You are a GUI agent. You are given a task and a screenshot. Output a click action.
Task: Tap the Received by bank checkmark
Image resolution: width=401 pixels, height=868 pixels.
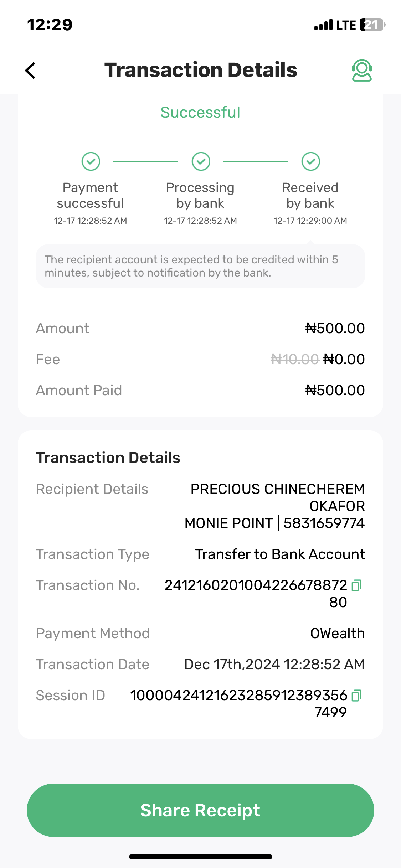[x=310, y=161]
